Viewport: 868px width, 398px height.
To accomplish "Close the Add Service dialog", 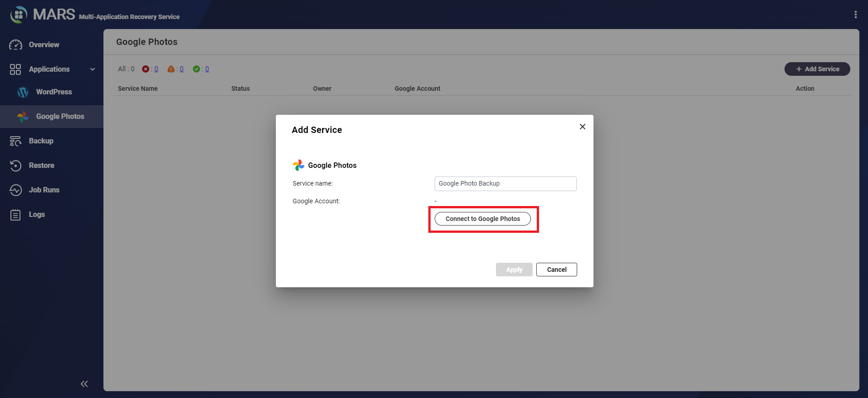I will point(582,127).
